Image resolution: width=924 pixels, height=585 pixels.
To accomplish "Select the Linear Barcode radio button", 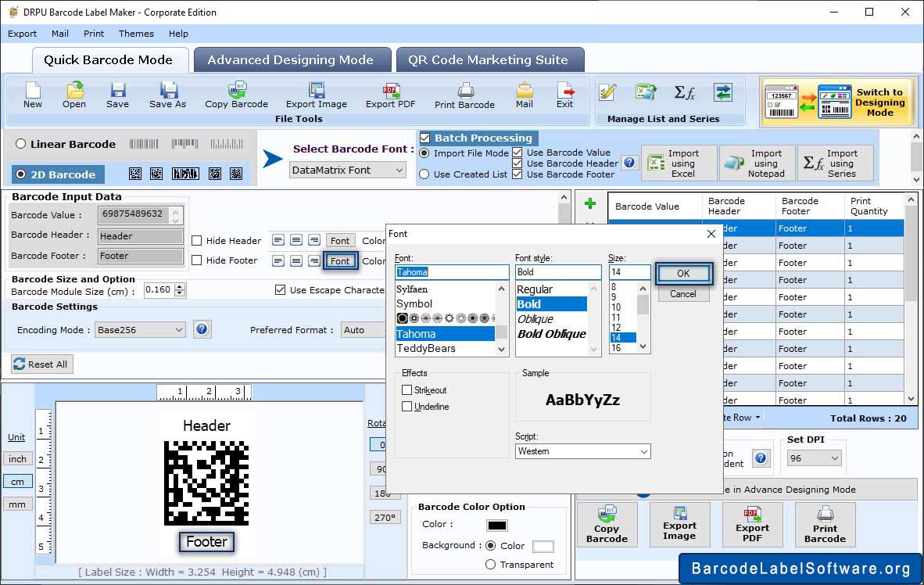I will 20,144.
